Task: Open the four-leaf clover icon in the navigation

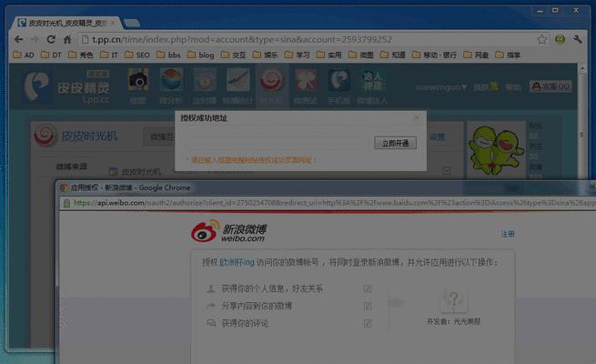Action: [305, 79]
